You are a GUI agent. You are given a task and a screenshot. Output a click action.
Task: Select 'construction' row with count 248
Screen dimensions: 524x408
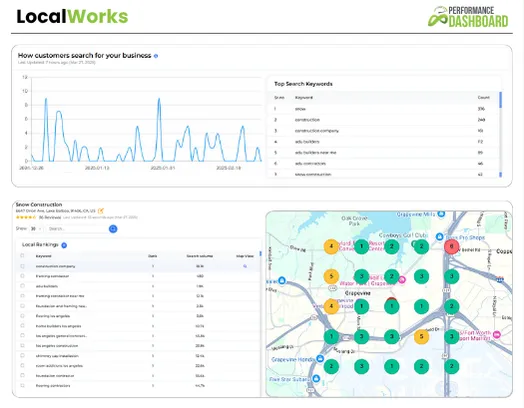click(x=383, y=120)
